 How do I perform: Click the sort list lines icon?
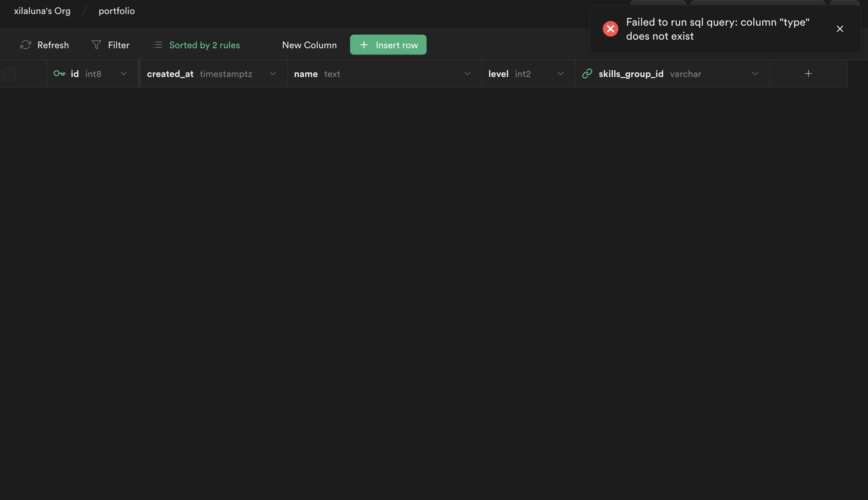pos(157,45)
